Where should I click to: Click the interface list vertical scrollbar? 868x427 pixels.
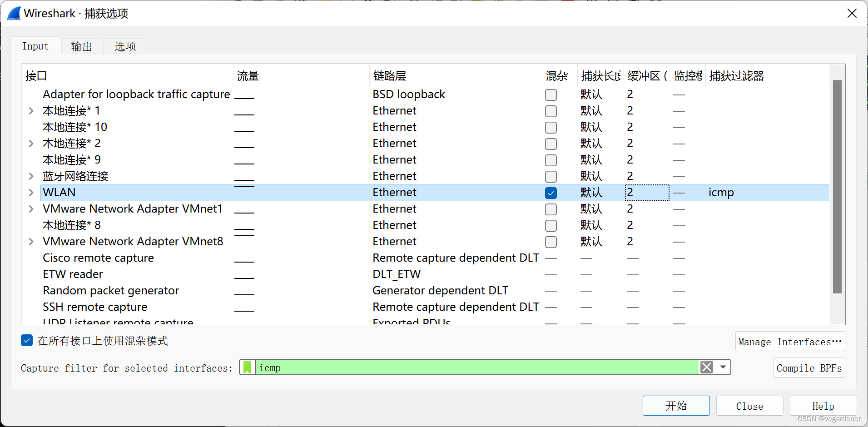click(837, 186)
